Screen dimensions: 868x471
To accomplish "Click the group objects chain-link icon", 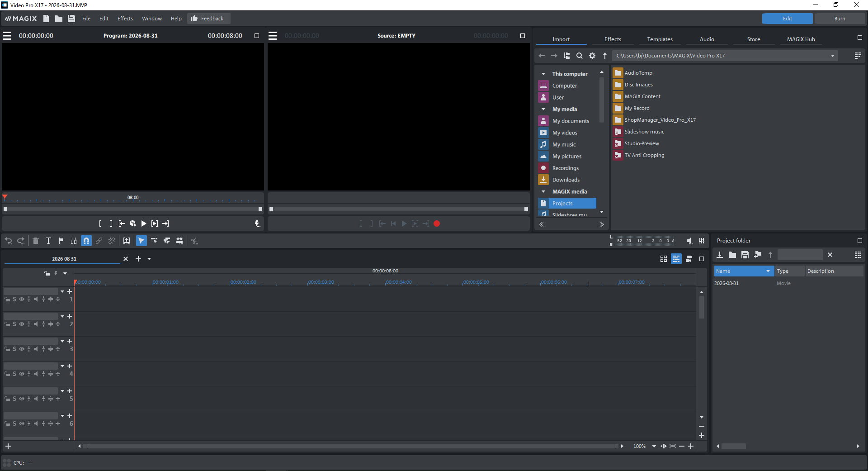I will [99, 241].
